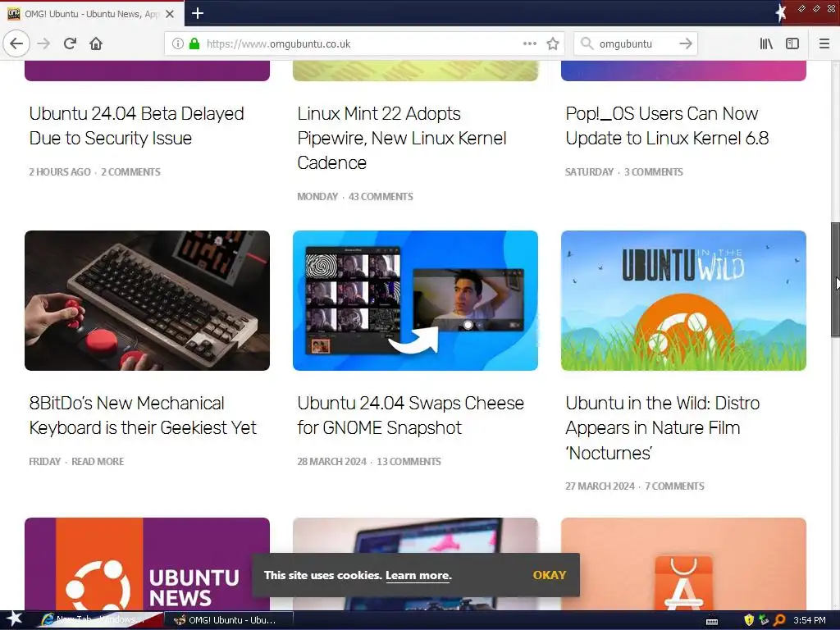Open the keyboard icon in system tray
840x630 pixels.
pyautogui.click(x=712, y=621)
